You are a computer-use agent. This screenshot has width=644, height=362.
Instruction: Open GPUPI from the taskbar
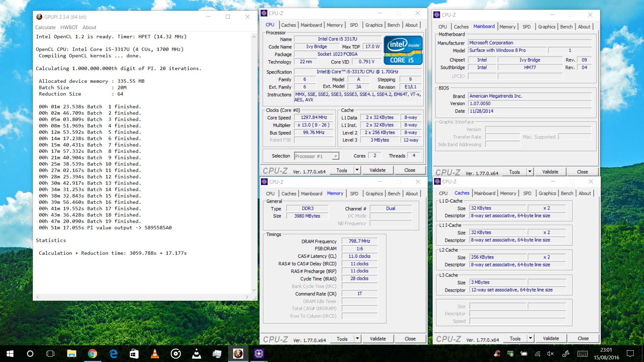238,354
